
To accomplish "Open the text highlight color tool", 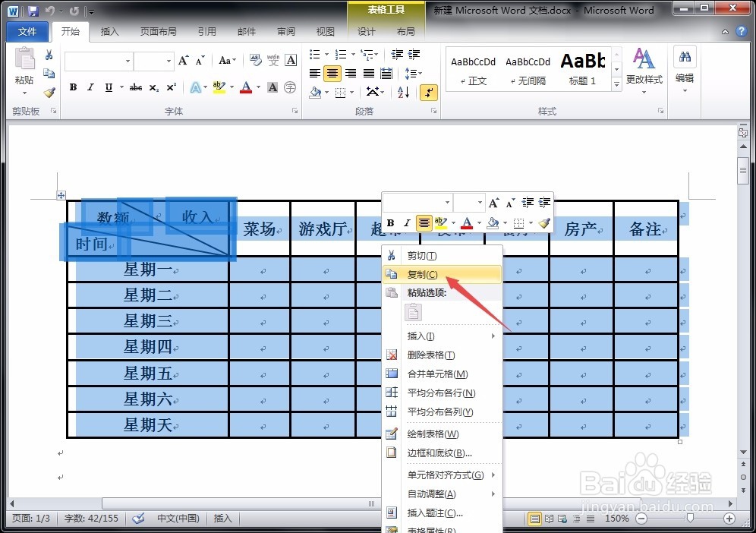I will coord(217,88).
